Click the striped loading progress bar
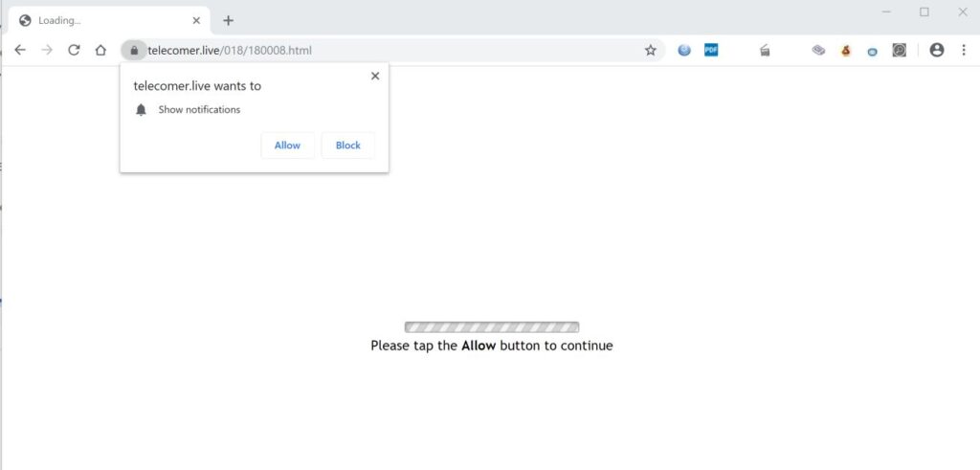 [492, 326]
